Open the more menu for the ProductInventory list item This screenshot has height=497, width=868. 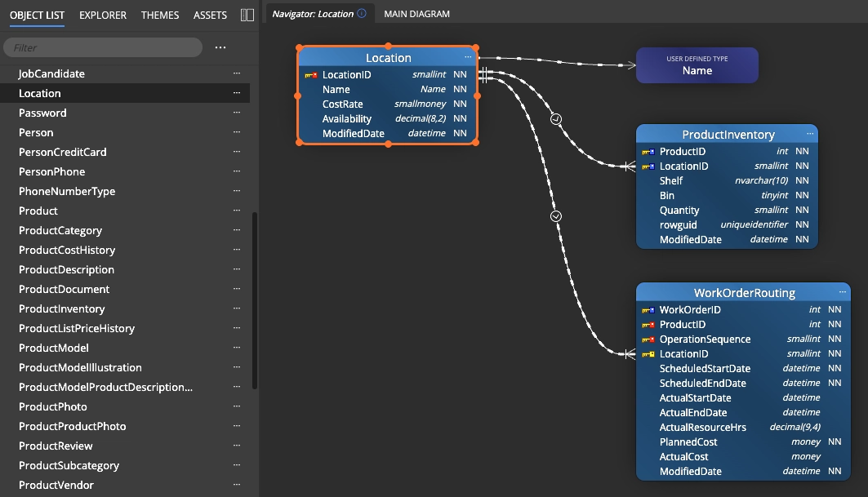(x=237, y=308)
